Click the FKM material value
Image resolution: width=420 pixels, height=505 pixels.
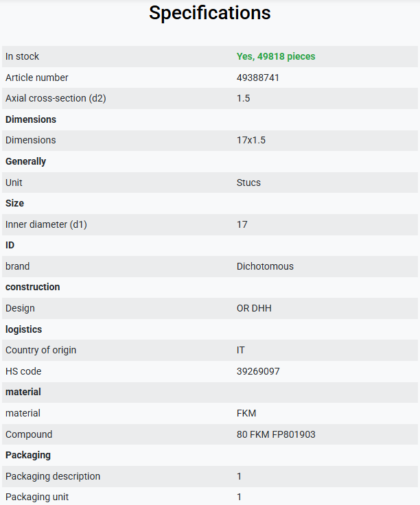[246, 413]
